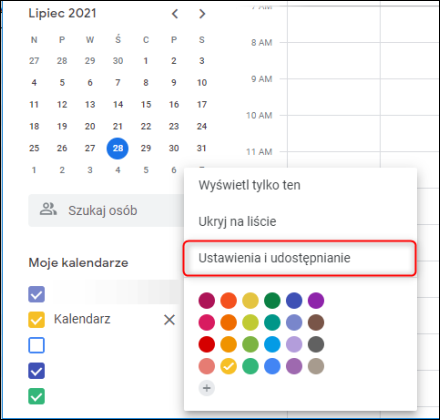Pick the brown color swatch
This screenshot has height=420, width=440.
coord(316,322)
